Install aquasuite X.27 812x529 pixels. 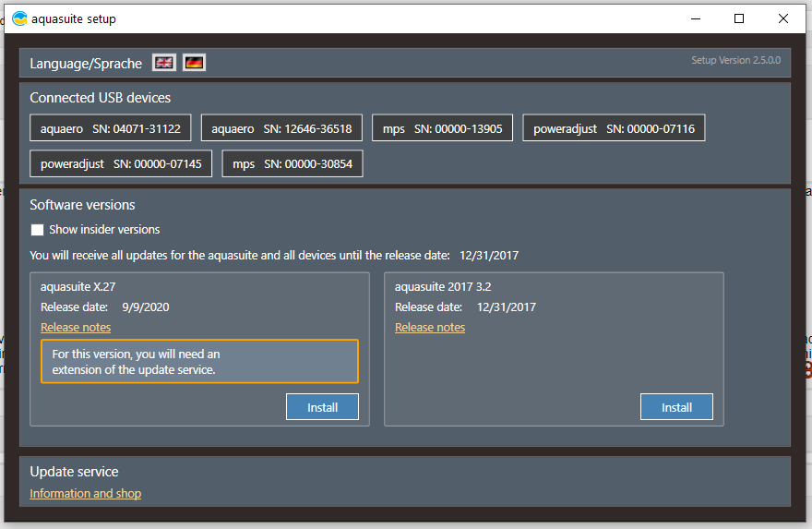[x=322, y=407]
